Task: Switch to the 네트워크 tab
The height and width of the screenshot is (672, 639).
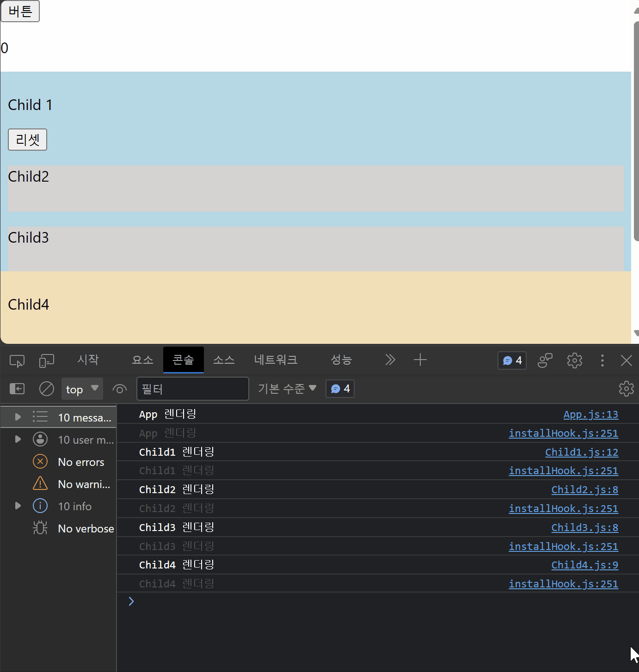Action: pos(276,360)
